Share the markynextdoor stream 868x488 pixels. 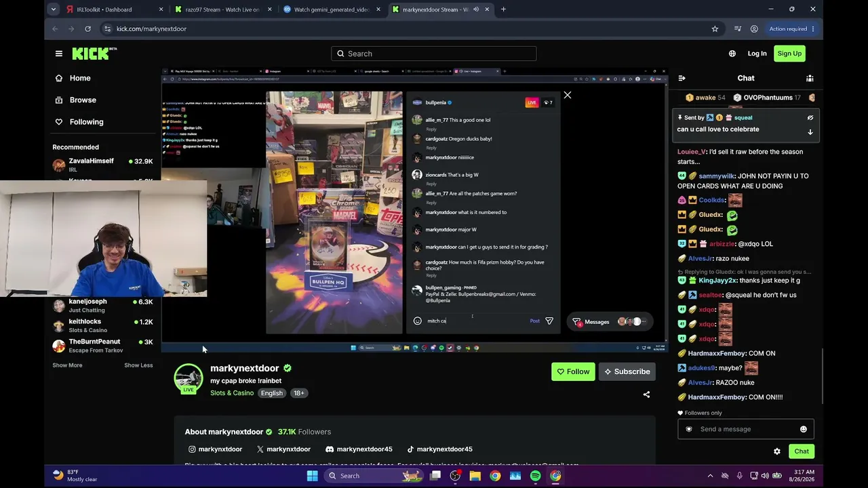pyautogui.click(x=646, y=394)
